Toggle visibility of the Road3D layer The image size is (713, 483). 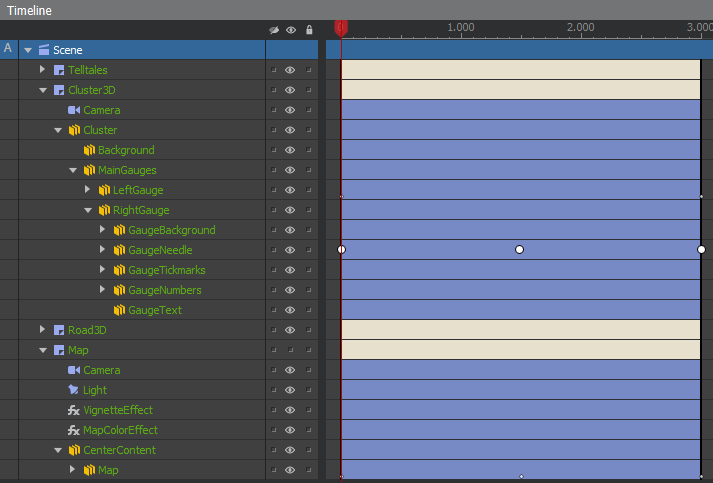[x=290, y=330]
